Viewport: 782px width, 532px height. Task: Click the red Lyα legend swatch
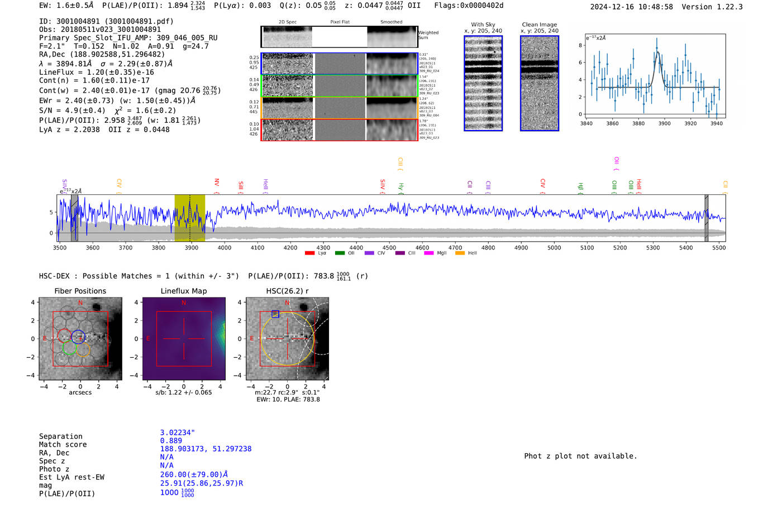click(x=309, y=253)
